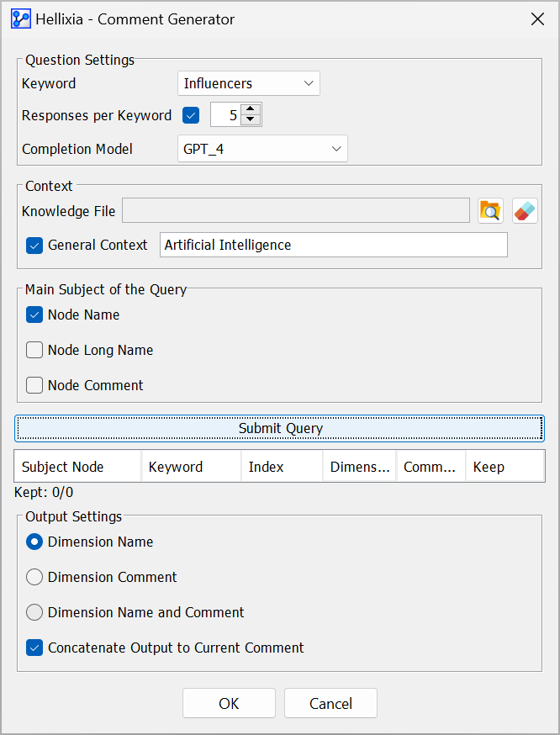
Task: Uncheck the Node Name checkbox
Action: (x=34, y=315)
